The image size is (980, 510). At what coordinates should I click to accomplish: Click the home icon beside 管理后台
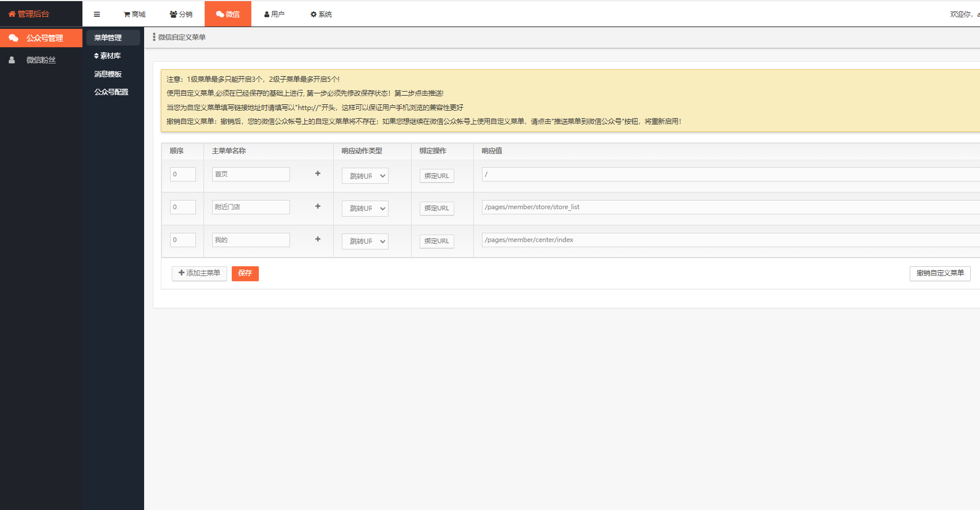[12, 14]
